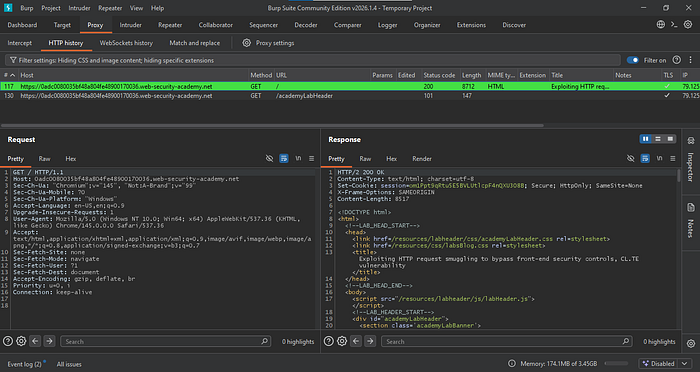Open the Request panel hamburger menu
This screenshot has width=700, height=372.
coord(312,159)
